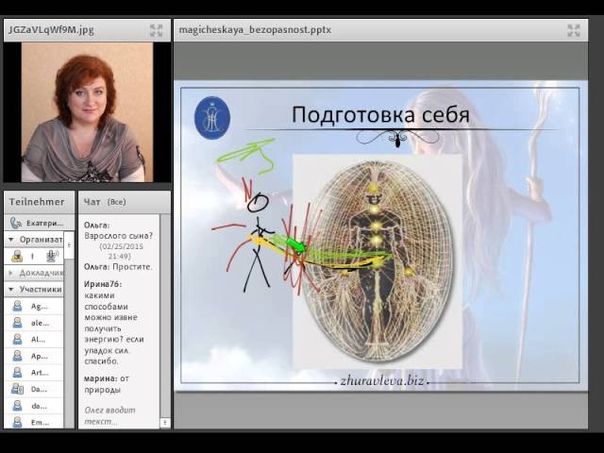Maximize the magicheskaya_bezopasnost.pptx share pod
The height and width of the screenshot is (453, 604).
tap(574, 30)
